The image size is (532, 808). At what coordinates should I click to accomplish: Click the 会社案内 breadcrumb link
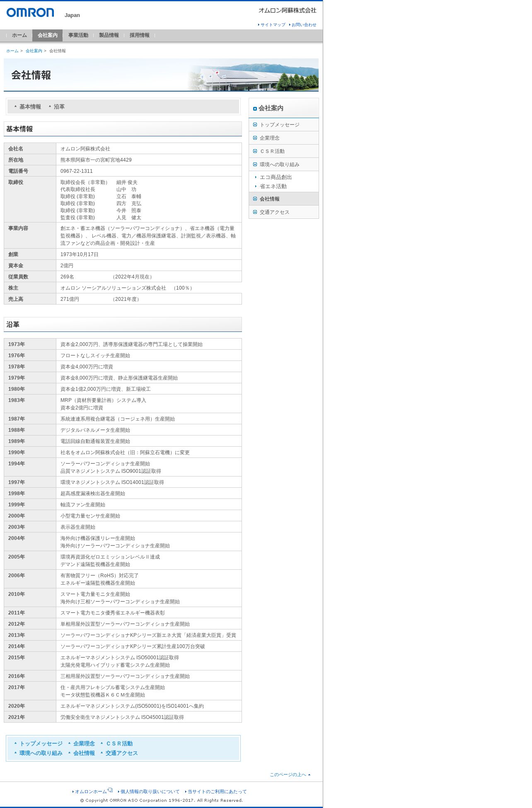[x=34, y=51]
